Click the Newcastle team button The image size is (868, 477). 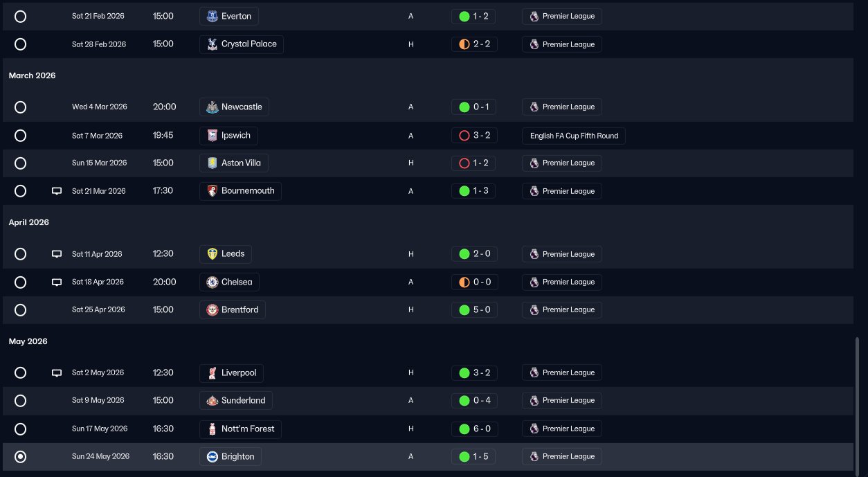coord(234,107)
